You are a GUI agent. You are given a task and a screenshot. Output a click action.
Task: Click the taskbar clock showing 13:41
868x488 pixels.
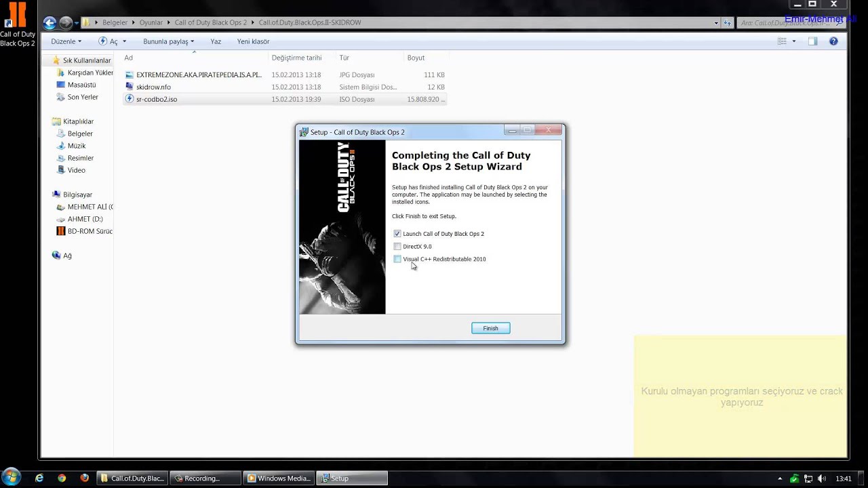(x=844, y=479)
